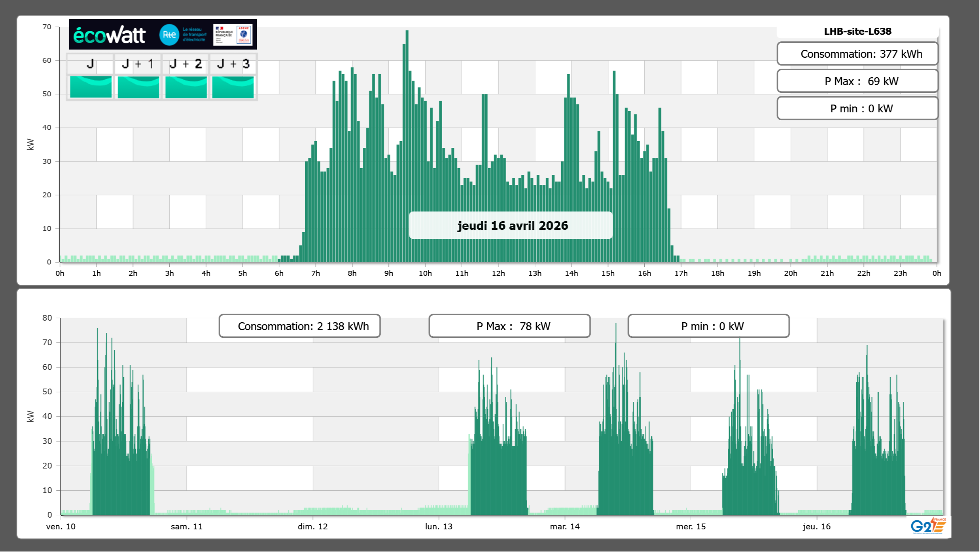This screenshot has height=552, width=980.
Task: Select the J + 3 green wave icon
Action: pos(233,87)
